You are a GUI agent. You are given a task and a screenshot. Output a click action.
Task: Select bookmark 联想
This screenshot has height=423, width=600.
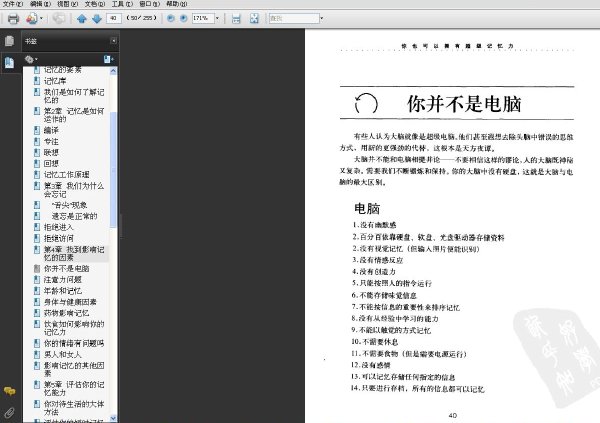tap(51, 152)
